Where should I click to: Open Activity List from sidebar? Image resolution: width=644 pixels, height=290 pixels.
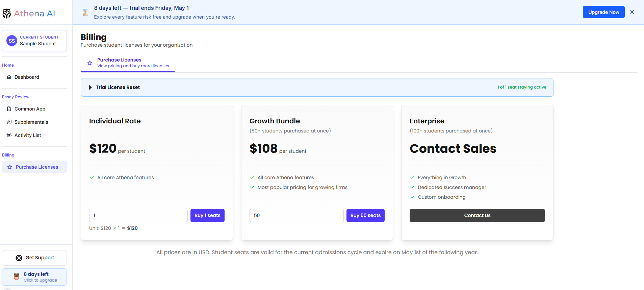[28, 135]
